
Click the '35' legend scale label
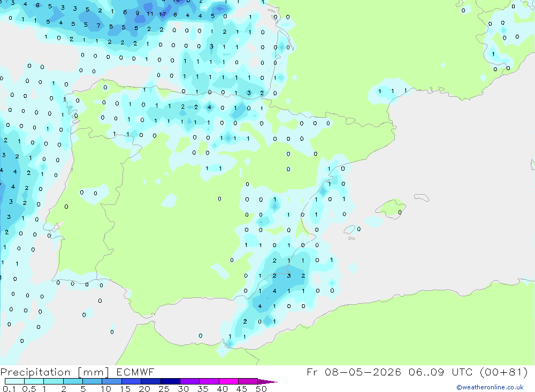click(x=203, y=389)
